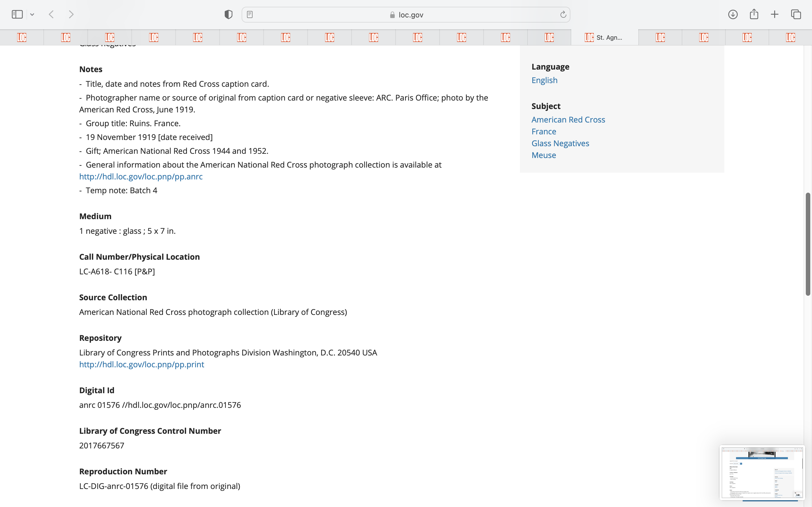Open privacy report shield icon
This screenshot has width=812, height=507.
click(x=228, y=14)
